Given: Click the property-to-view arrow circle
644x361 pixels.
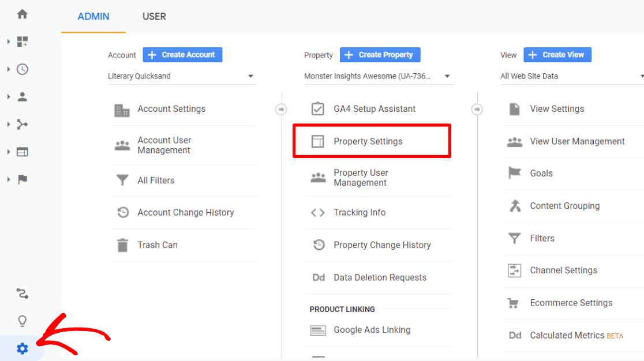Looking at the screenshot, I should [477, 109].
